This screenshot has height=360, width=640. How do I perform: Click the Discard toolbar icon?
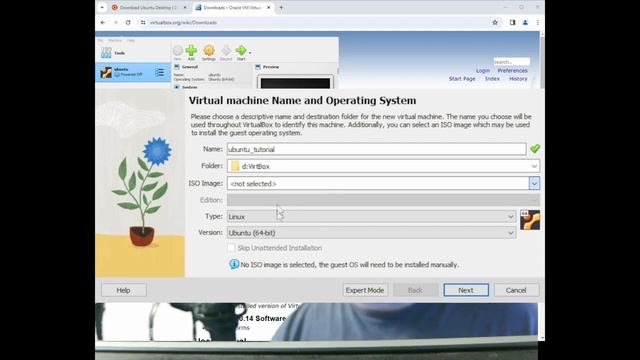(226, 51)
